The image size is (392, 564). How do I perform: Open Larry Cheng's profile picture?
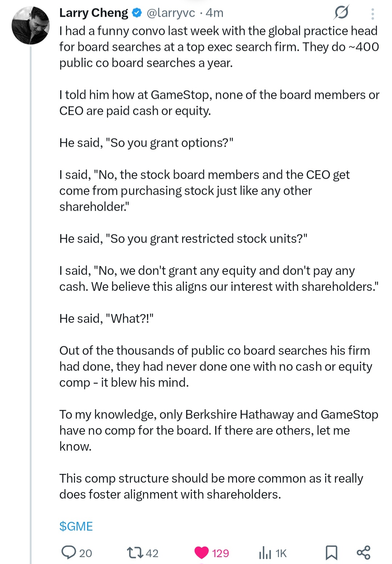tap(30, 25)
